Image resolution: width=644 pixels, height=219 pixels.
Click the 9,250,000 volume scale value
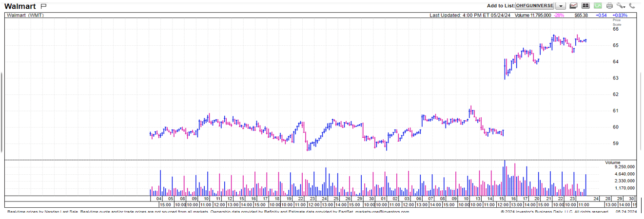tap(625, 166)
